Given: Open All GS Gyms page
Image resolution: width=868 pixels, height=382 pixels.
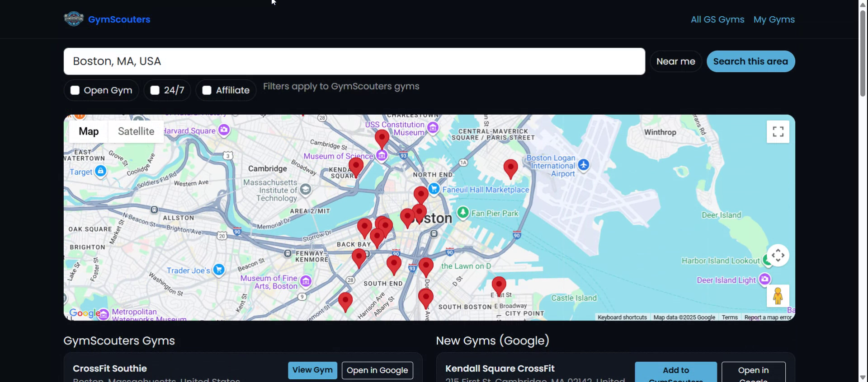Looking at the screenshot, I should point(717,19).
